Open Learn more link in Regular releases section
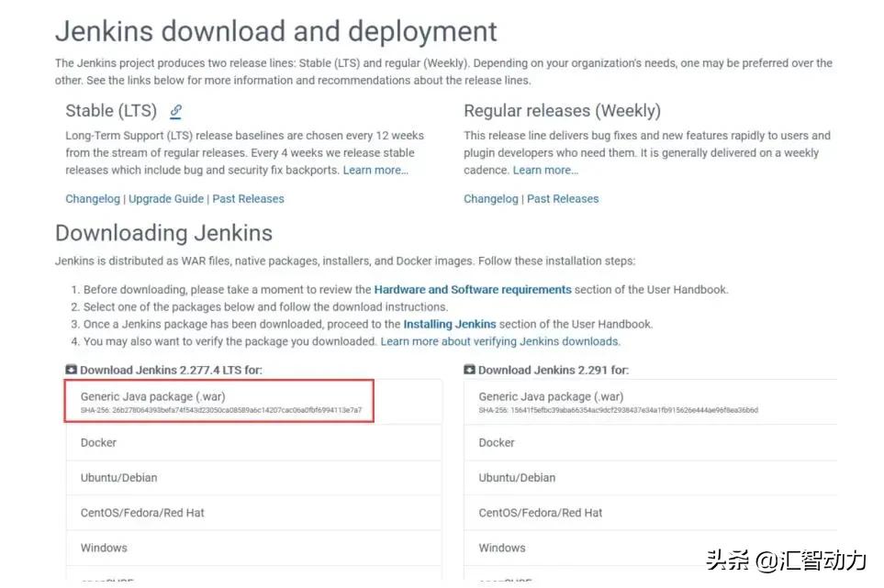Screen dimensions: 884x588 coord(545,171)
